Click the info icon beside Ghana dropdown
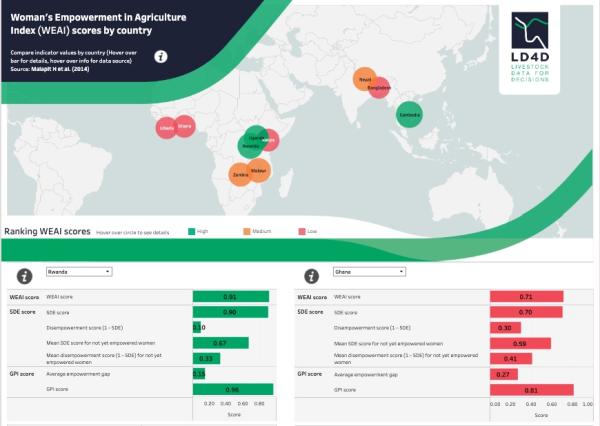The height and width of the screenshot is (426, 600). [313, 274]
